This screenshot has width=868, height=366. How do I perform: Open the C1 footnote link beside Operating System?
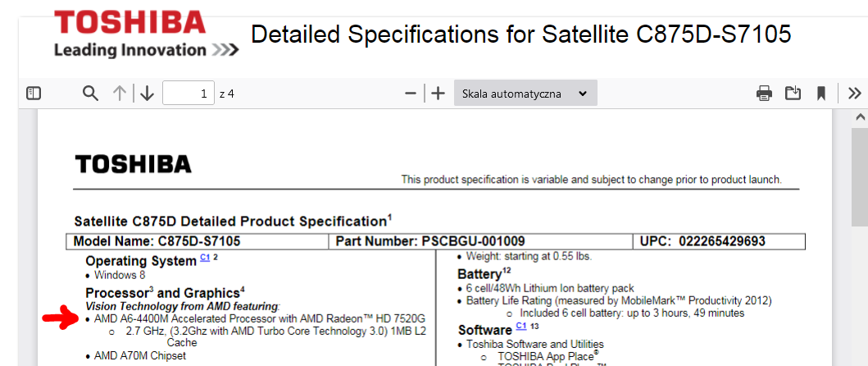point(205,258)
